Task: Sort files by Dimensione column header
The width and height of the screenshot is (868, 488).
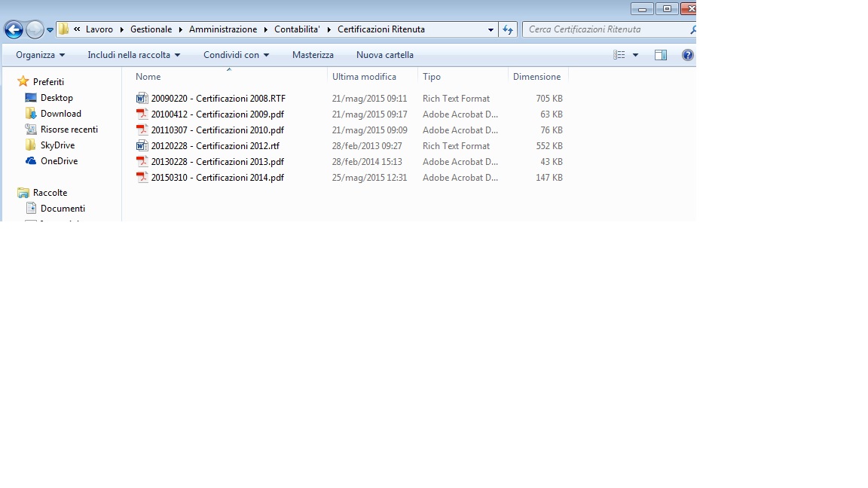Action: pos(536,77)
